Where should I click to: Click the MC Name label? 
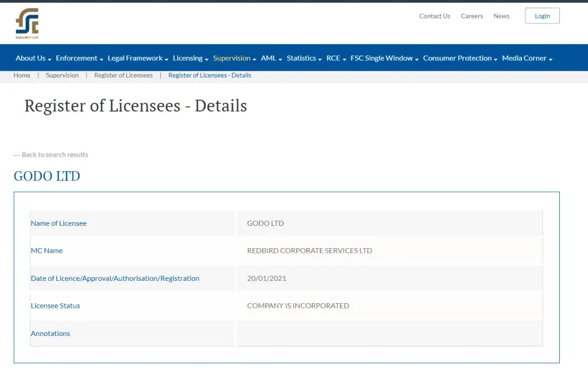coord(47,250)
